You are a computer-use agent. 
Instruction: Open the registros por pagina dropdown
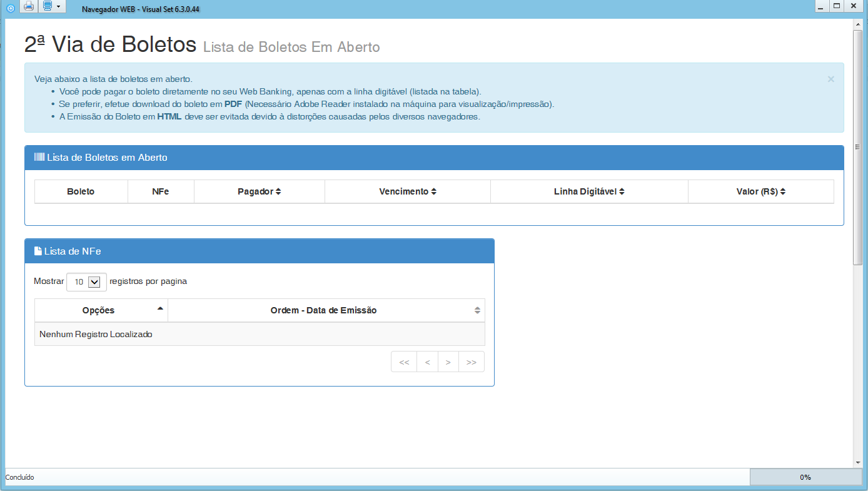pos(86,282)
